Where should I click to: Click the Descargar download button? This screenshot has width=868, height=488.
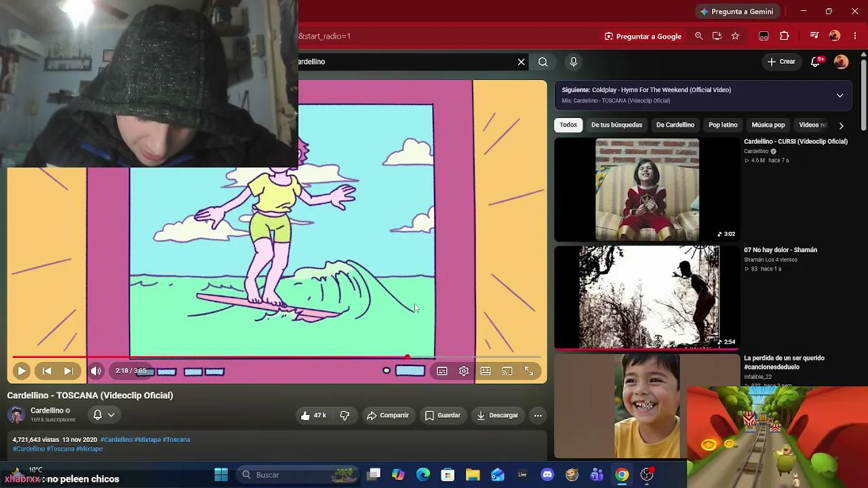click(x=497, y=415)
